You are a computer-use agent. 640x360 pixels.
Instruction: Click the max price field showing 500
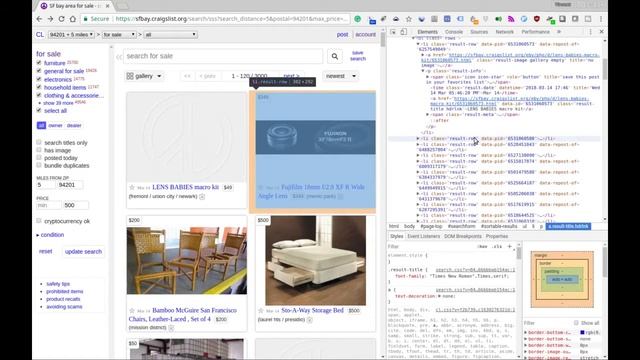[x=76, y=205]
